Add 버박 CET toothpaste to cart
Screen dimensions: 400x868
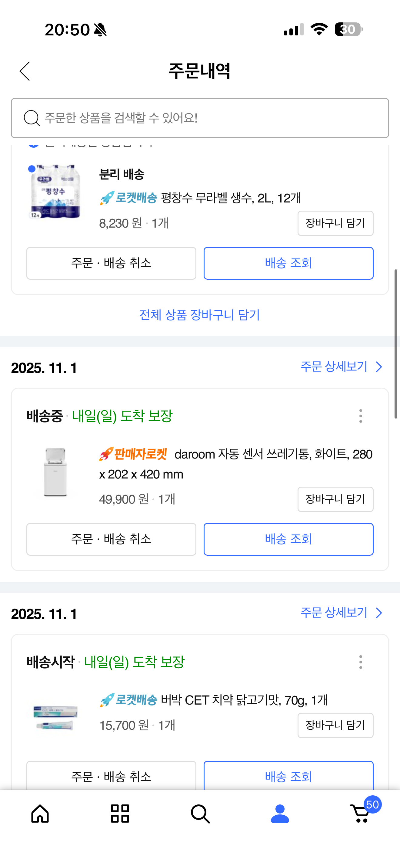pyautogui.click(x=335, y=725)
